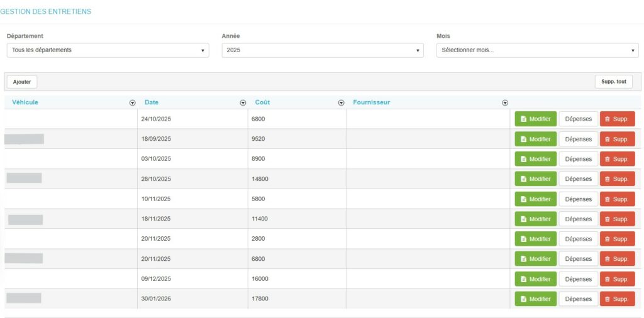Expand the Département dropdown

pyautogui.click(x=108, y=50)
